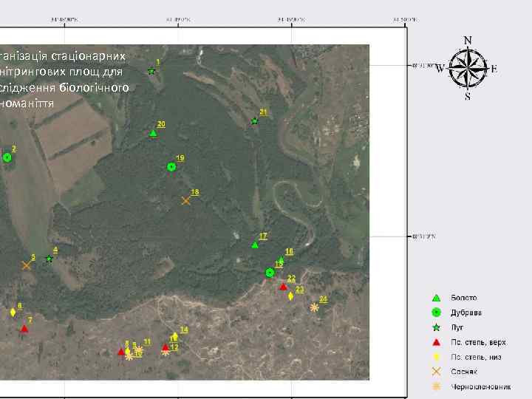Click the legend text "Болото"
532x399 pixels.
(x=464, y=298)
